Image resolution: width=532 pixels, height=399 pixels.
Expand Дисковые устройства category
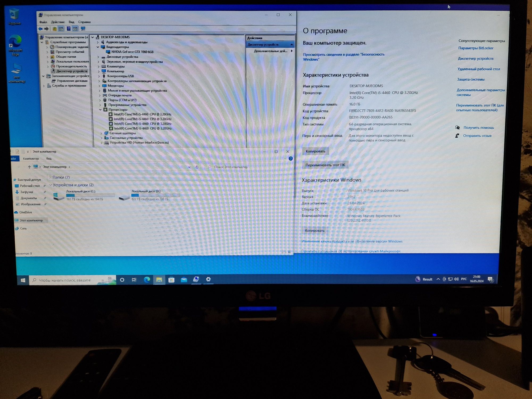pyautogui.click(x=98, y=57)
